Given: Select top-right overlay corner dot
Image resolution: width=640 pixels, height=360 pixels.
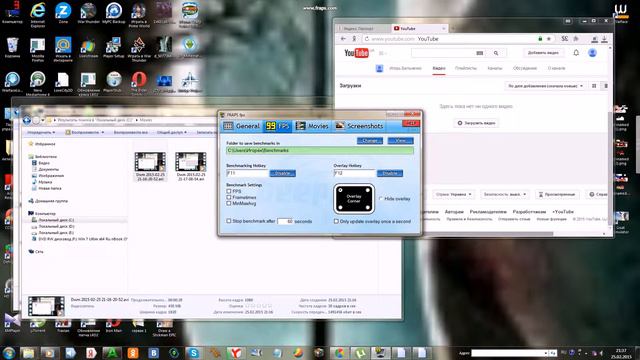Looking at the screenshot, I should click(x=368, y=190).
